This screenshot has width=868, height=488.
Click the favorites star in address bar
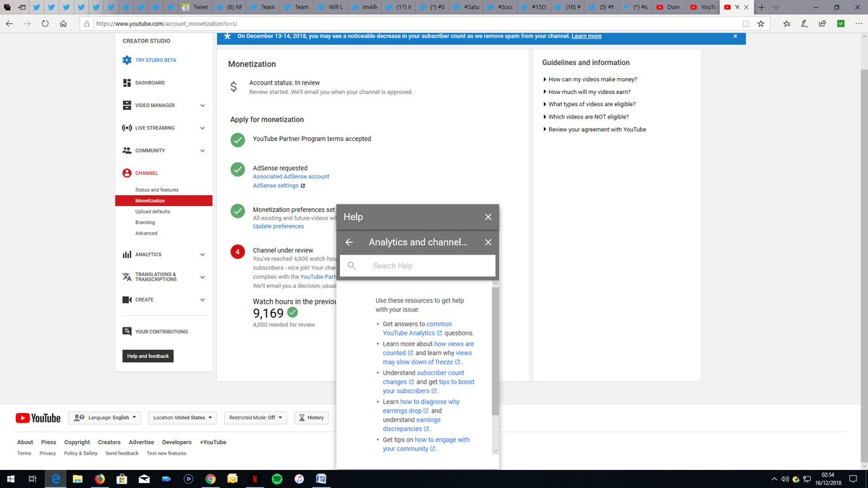(760, 23)
